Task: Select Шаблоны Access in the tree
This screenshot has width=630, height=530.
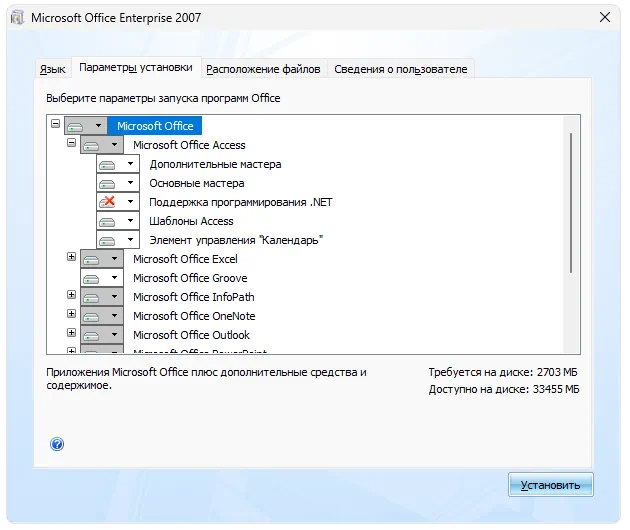Action: click(191, 221)
